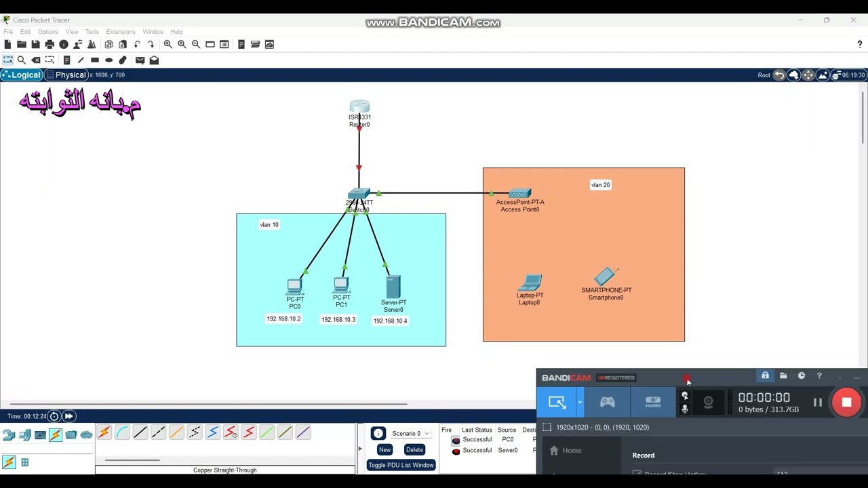This screenshot has width=868, height=488.
Task: Click the Paste icon in toolbar
Action: tap(123, 44)
